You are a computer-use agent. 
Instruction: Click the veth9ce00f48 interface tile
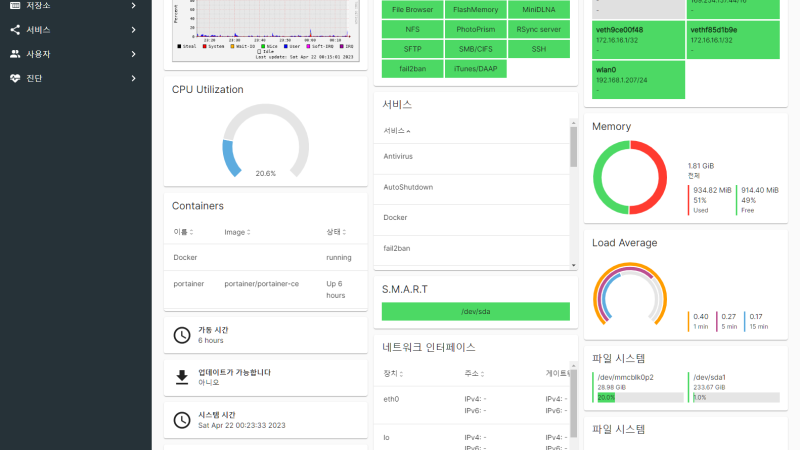coord(638,40)
